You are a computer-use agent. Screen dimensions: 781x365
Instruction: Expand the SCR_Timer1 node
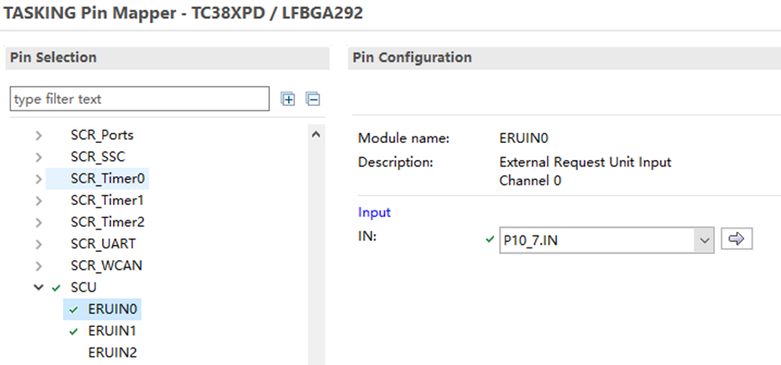tap(39, 201)
